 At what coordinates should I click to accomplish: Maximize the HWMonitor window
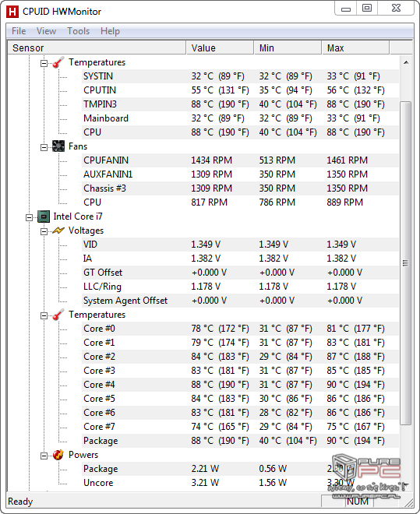click(x=367, y=9)
